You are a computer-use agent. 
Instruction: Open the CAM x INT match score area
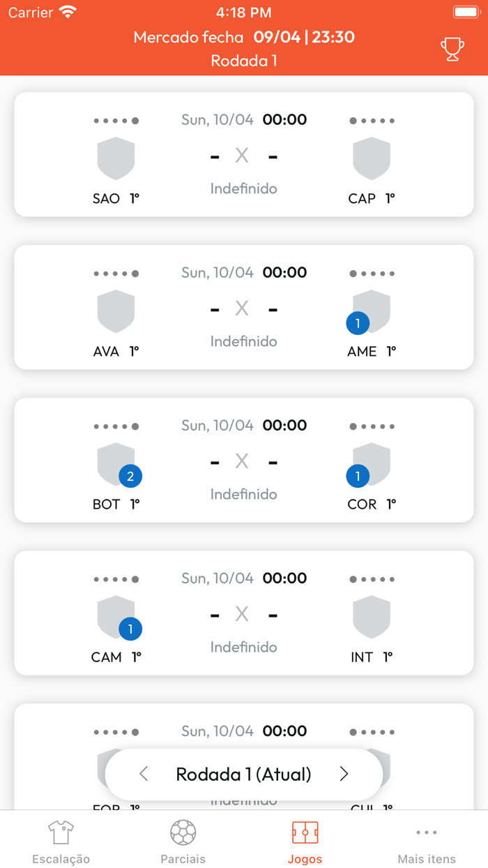[244, 614]
